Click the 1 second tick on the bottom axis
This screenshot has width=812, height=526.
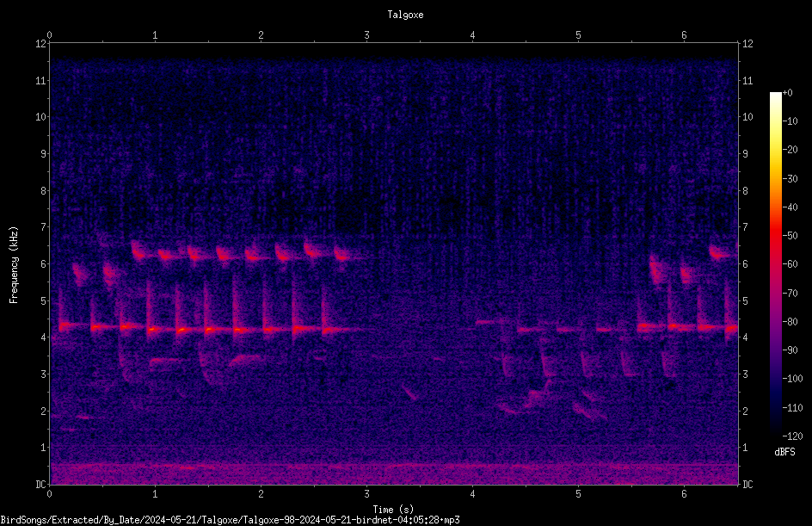[155, 494]
